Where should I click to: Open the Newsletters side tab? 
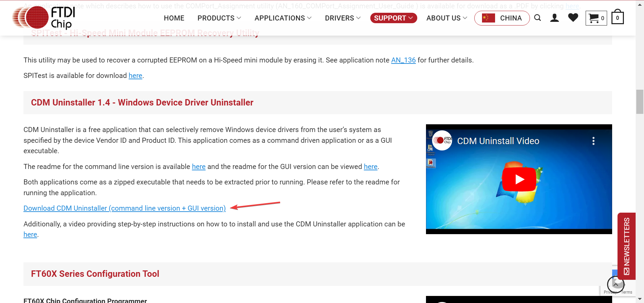(x=627, y=246)
